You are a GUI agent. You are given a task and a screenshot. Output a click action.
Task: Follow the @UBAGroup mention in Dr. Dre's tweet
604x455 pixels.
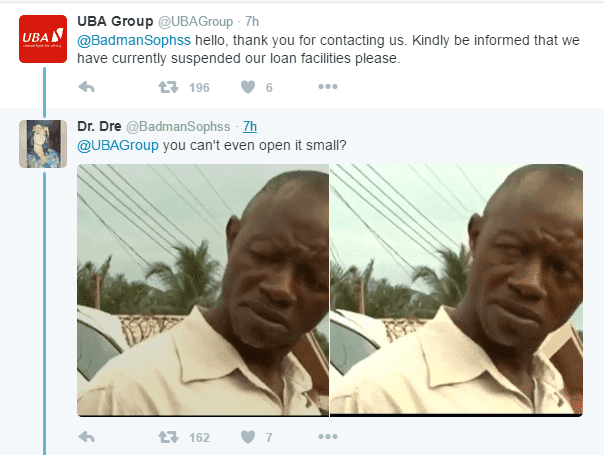[x=118, y=145]
